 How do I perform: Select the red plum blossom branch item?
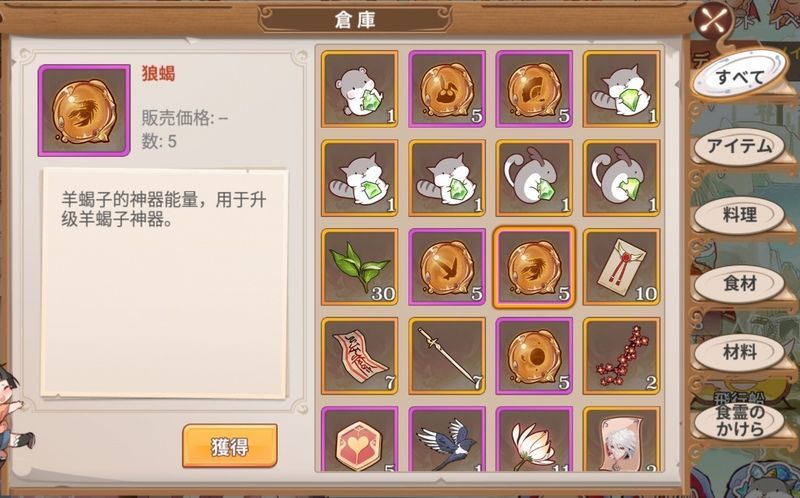pyautogui.click(x=621, y=356)
